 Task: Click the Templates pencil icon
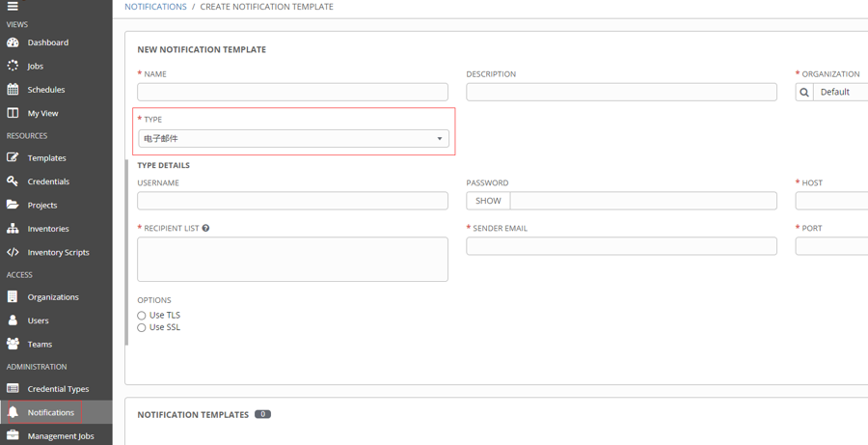tap(13, 158)
